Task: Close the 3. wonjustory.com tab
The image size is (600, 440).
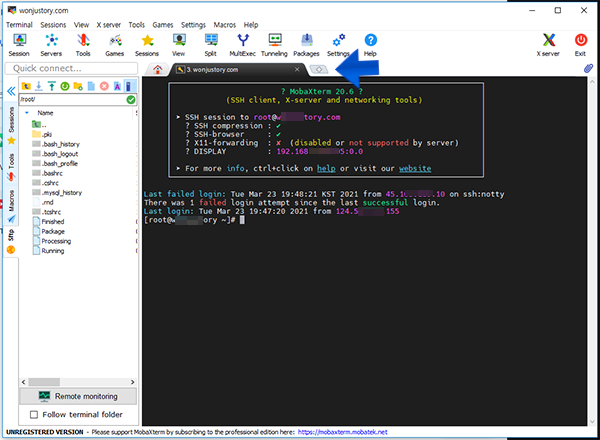Action: (x=297, y=69)
